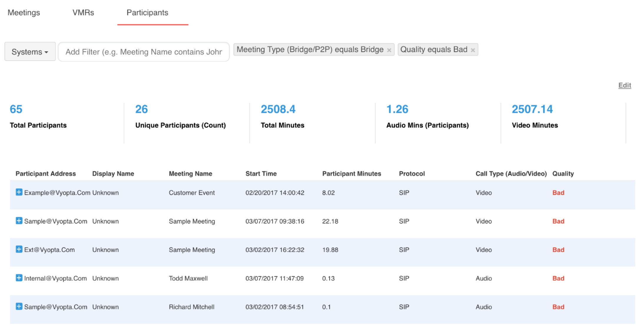Viewport: 644px width, 325px height.
Task: Click start time 02/20/2017 14:00:42
Action: (x=275, y=193)
